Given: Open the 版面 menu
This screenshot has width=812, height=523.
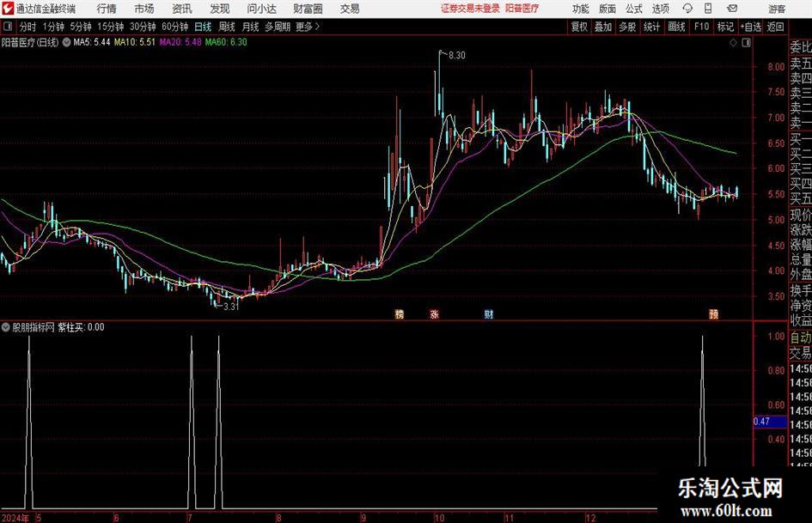Looking at the screenshot, I should (607, 9).
